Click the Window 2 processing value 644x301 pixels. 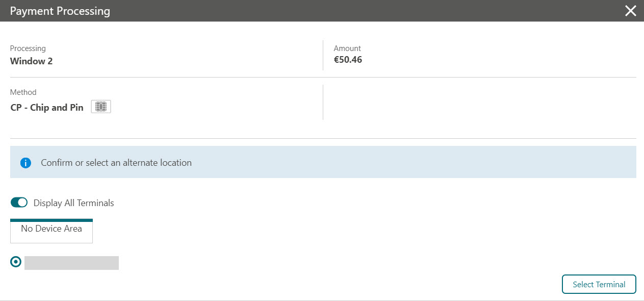click(x=32, y=61)
